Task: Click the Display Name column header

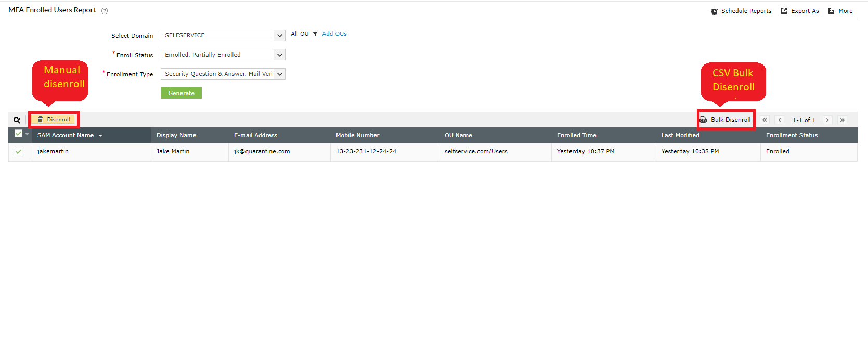Action: [176, 135]
